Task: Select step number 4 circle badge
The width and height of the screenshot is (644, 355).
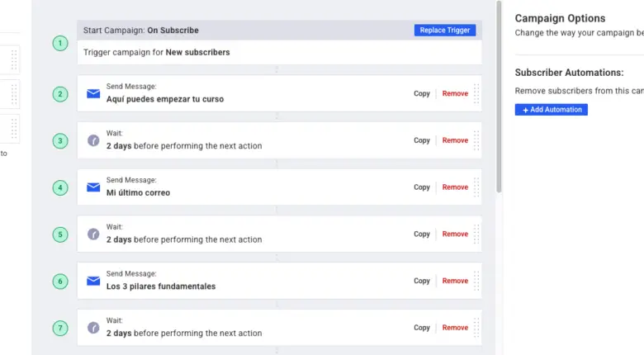Action: pos(60,187)
